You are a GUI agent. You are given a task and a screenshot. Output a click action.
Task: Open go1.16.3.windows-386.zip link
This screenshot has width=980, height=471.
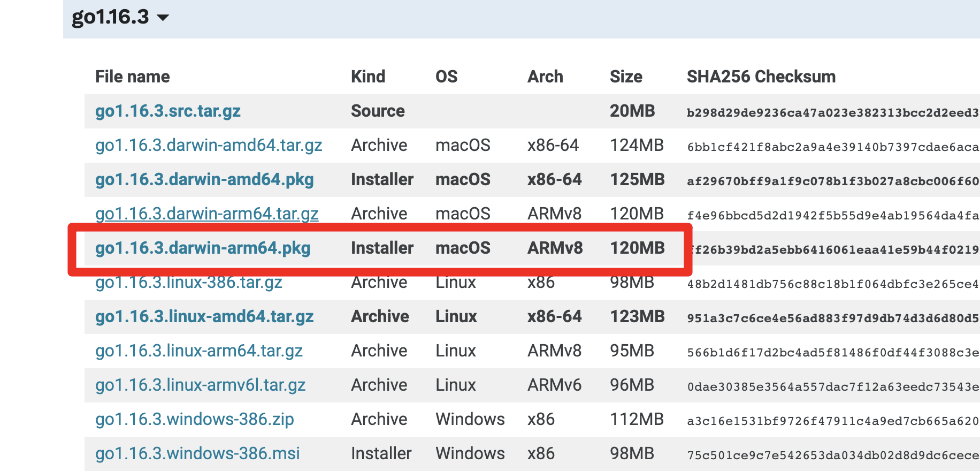[195, 419]
